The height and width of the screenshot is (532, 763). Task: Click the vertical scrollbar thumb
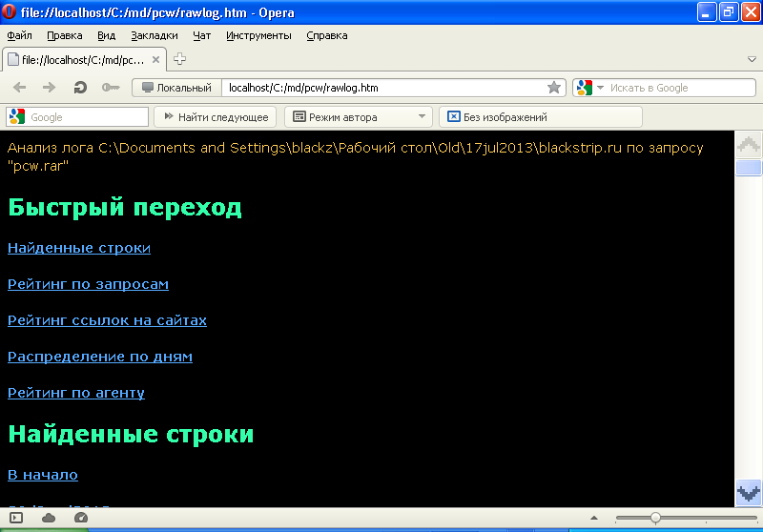[749, 168]
